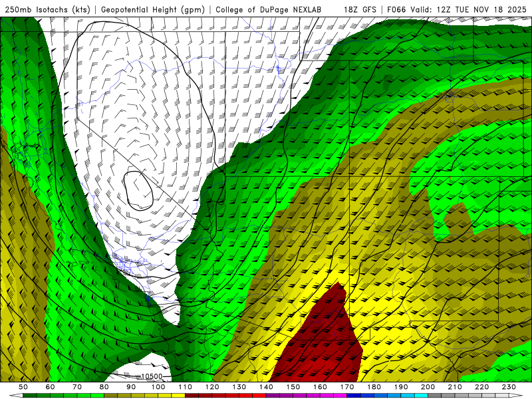Select the bright green swatch just left of 80
Image resolution: width=532 pixels, height=399 pixels.
point(97,396)
